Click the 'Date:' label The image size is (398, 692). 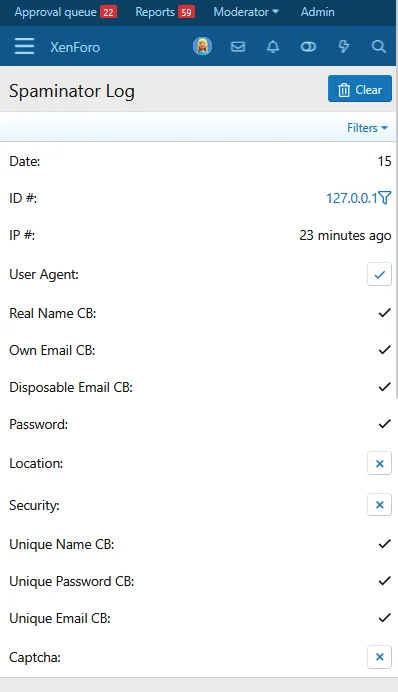pos(25,161)
